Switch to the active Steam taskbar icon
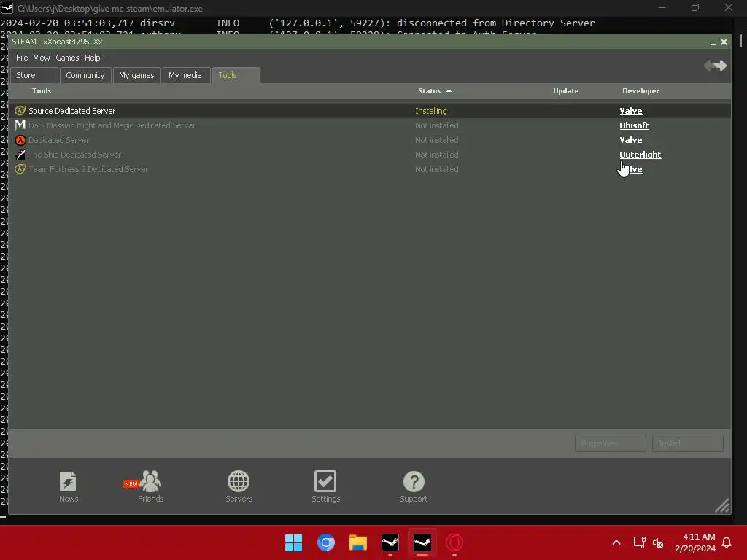 click(x=422, y=542)
